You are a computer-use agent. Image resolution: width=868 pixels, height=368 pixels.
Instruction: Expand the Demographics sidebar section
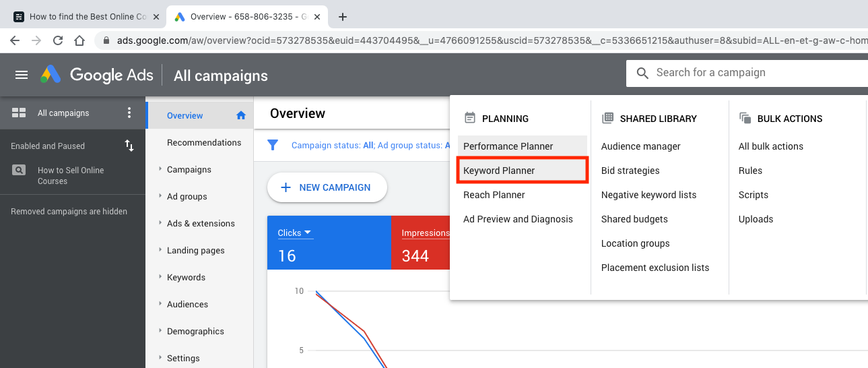[160, 331]
